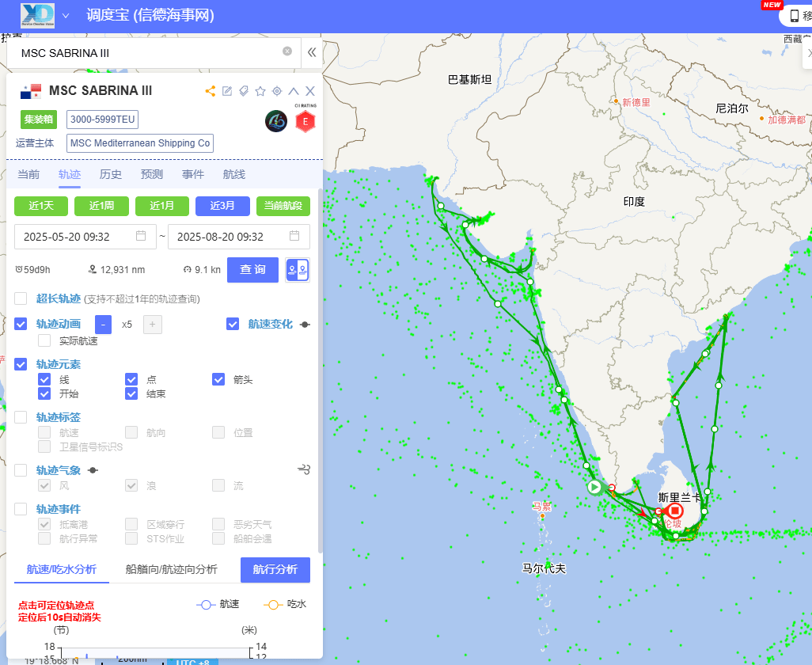Click the start date field 2025-05-20 09:32
The width and height of the screenshot is (812, 665).
(85, 237)
